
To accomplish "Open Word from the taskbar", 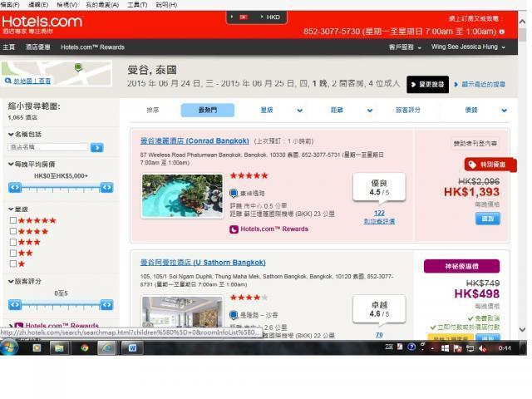I will point(132,347).
